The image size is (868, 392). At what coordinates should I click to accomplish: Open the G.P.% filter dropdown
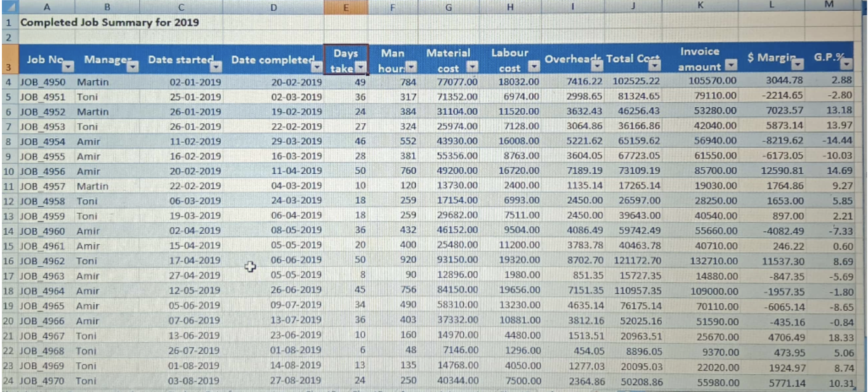[846, 63]
